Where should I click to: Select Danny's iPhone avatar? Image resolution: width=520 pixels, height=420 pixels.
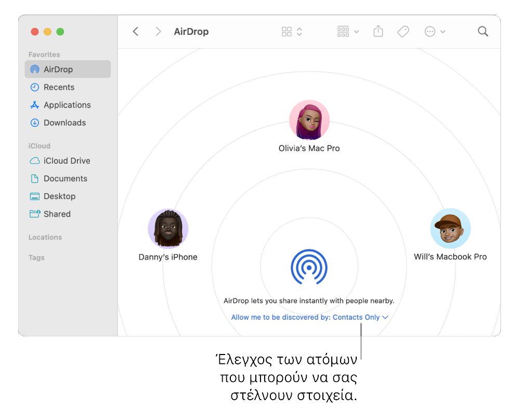point(168,228)
